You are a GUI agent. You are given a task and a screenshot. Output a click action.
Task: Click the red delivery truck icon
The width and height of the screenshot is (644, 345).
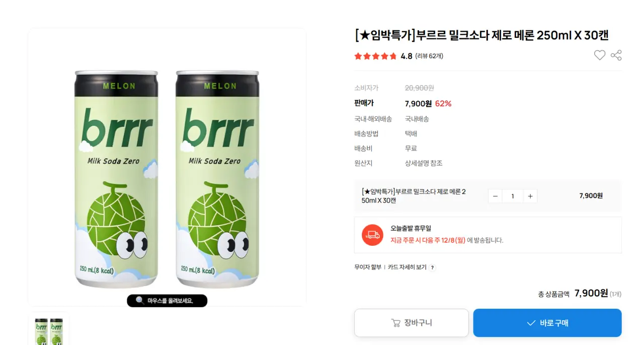[372, 235]
